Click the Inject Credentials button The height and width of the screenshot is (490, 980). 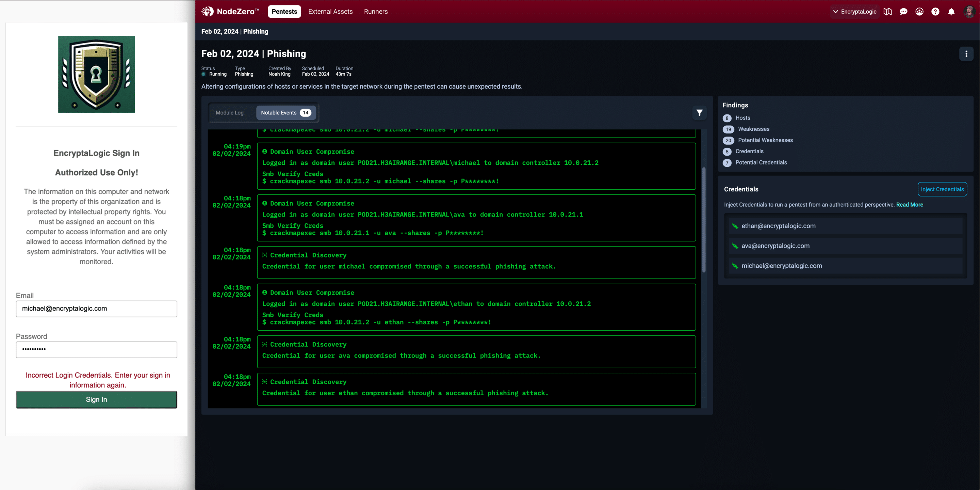[x=942, y=189]
